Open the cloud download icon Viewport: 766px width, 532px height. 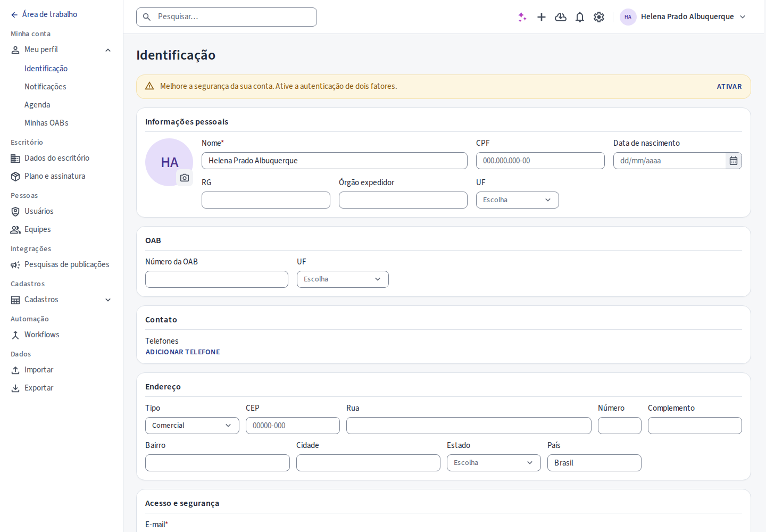click(x=561, y=17)
